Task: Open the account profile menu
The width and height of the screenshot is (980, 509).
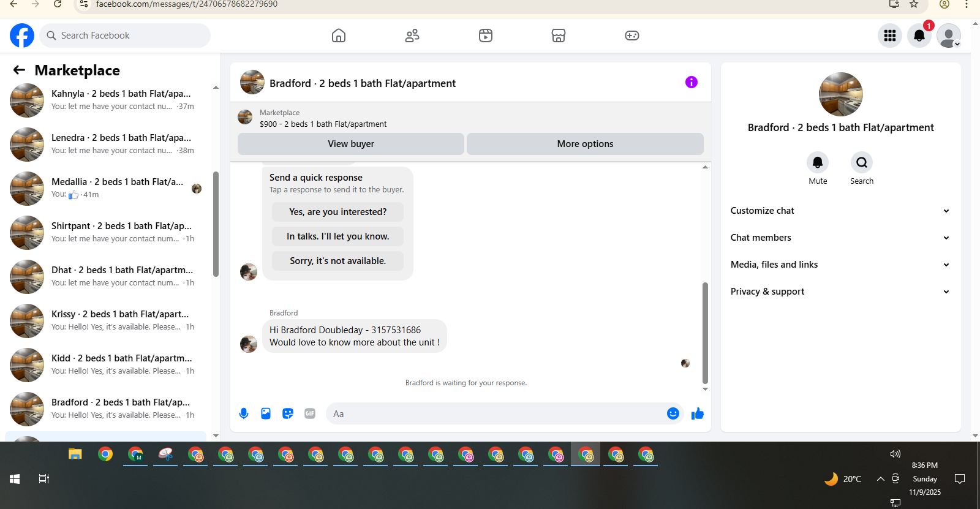Action: click(x=949, y=36)
